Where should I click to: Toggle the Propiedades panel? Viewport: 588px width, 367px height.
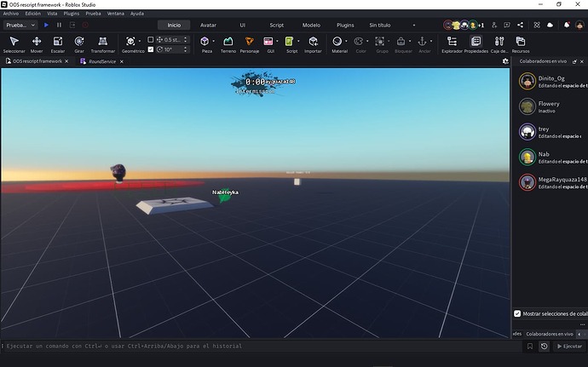coord(476,44)
